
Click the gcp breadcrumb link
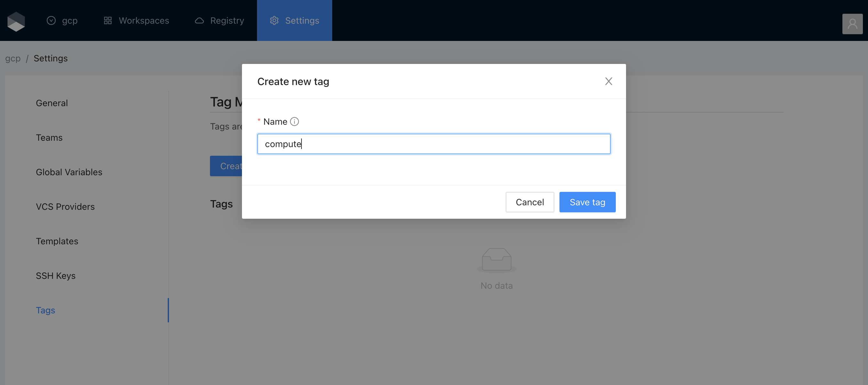(13, 59)
